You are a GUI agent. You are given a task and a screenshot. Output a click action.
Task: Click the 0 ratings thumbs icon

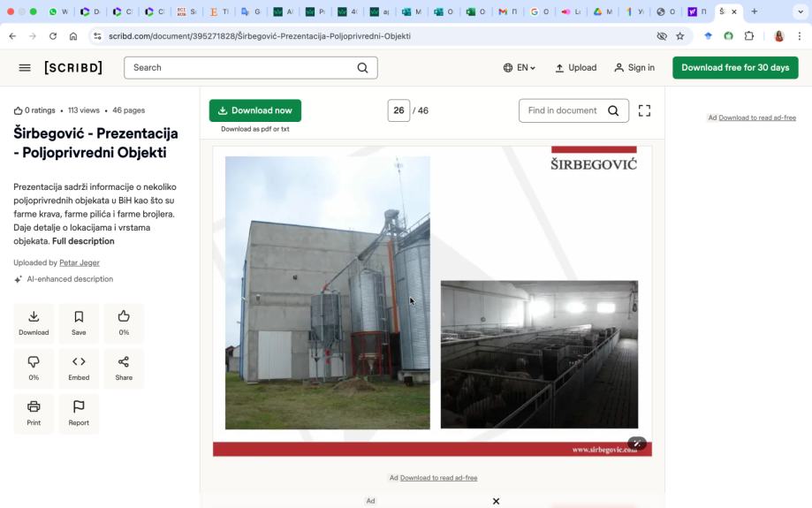click(x=19, y=110)
